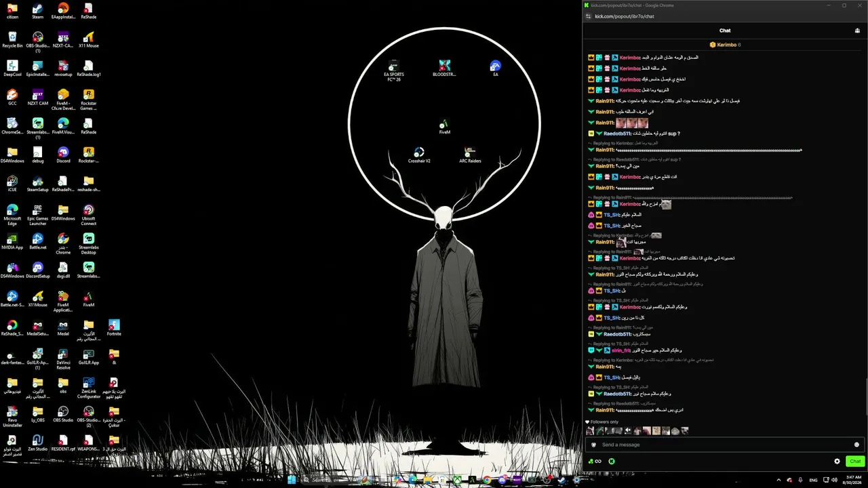Select the Battle.net desktop icon

38,241
